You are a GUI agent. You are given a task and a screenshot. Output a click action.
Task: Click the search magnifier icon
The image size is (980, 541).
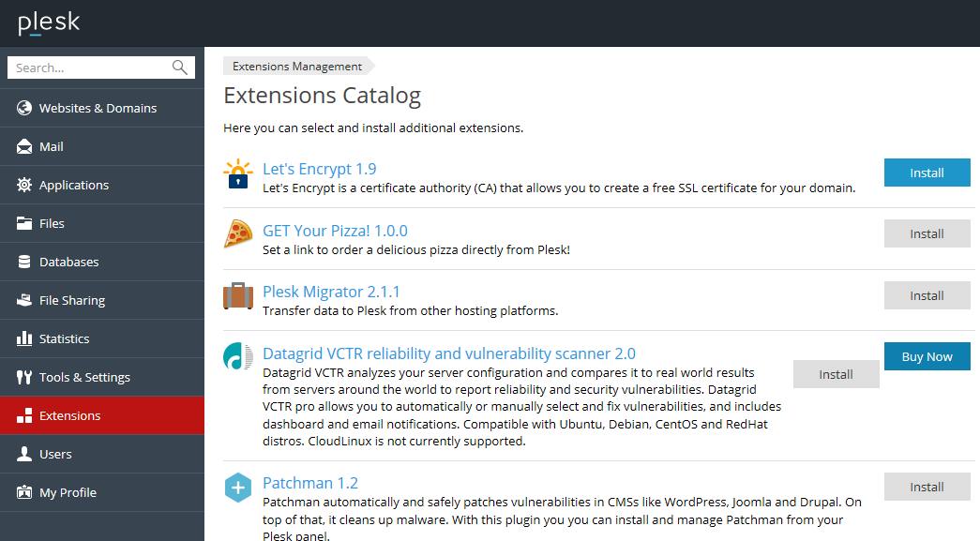click(x=180, y=68)
